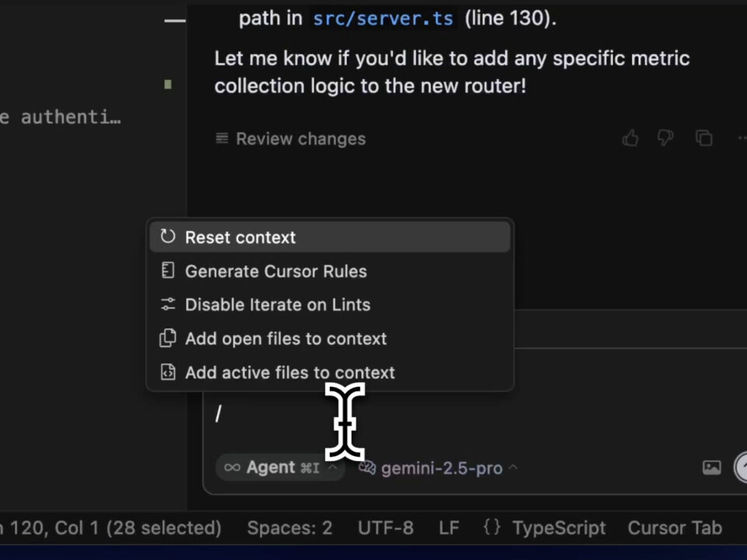Click the attach image icon in chat input
Image resolution: width=747 pixels, height=560 pixels.
pyautogui.click(x=711, y=467)
